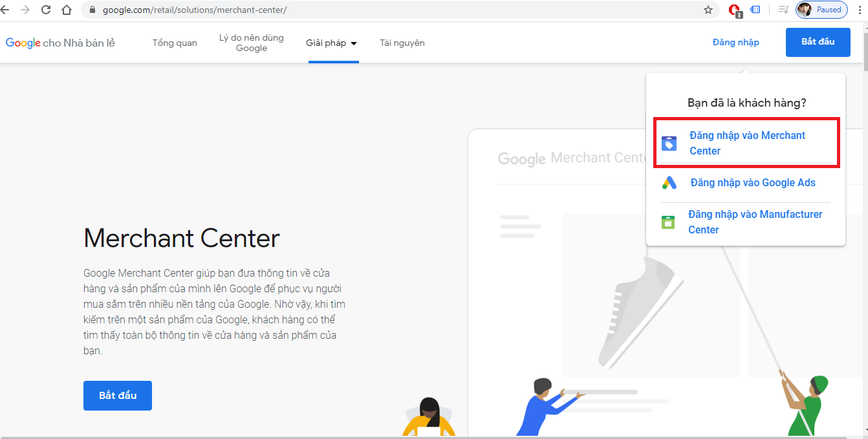The image size is (868, 439).
Task: Select Đăng nhập vào Merchant Center link
Action: point(748,143)
